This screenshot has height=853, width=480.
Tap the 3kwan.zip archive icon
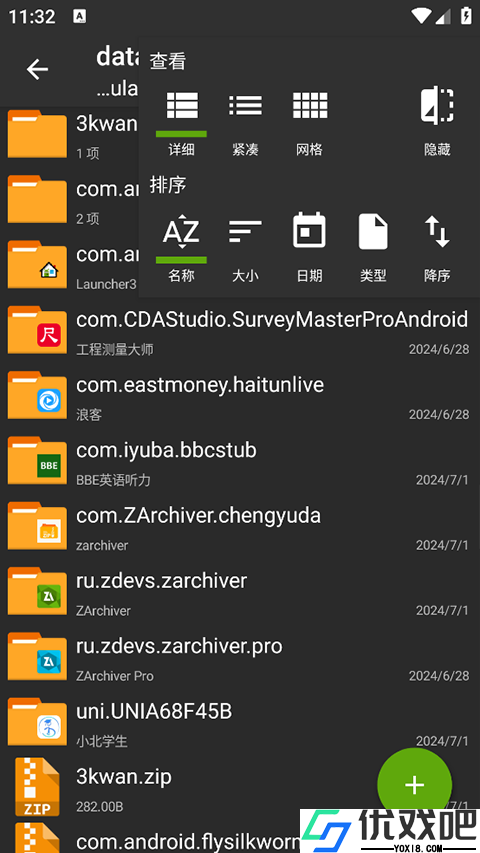pyautogui.click(x=37, y=787)
